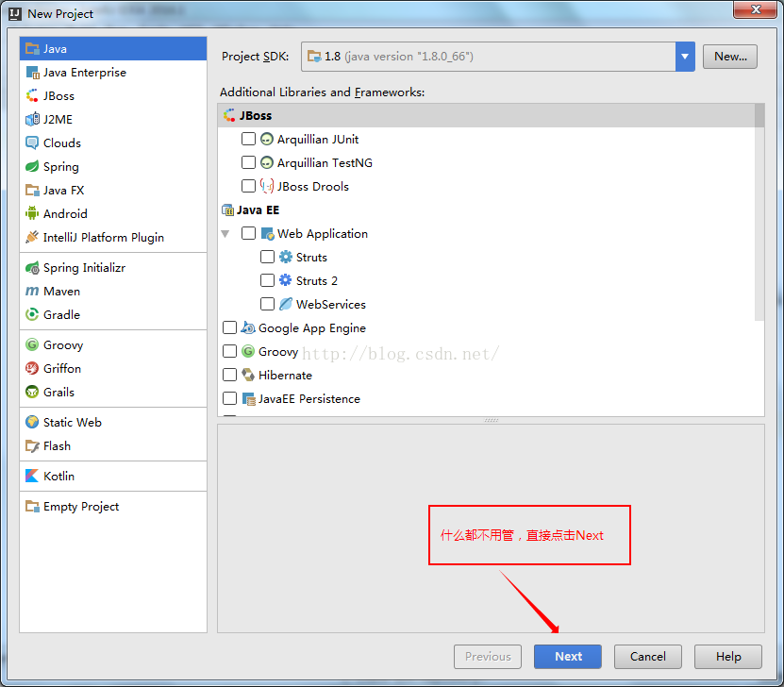Click the Empty Project icon
784x687 pixels.
(x=32, y=506)
